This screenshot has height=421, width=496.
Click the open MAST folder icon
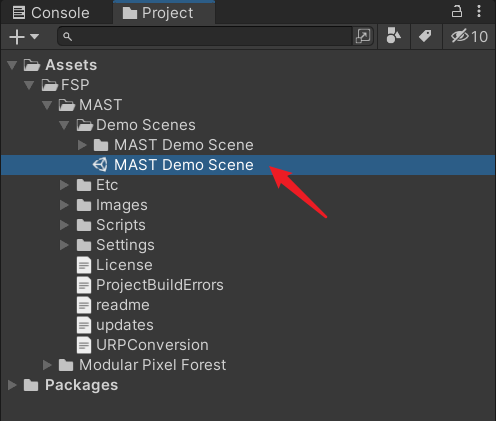[x=67, y=105]
